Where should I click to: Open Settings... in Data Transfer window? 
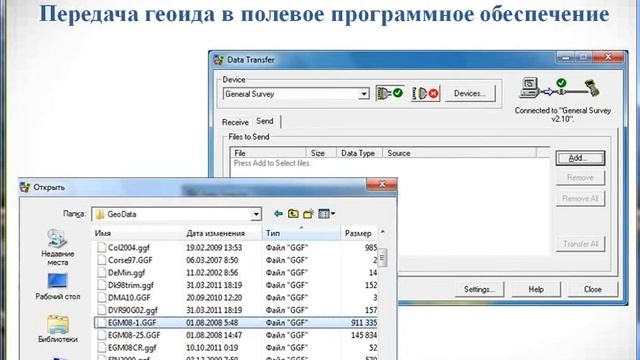pyautogui.click(x=479, y=289)
